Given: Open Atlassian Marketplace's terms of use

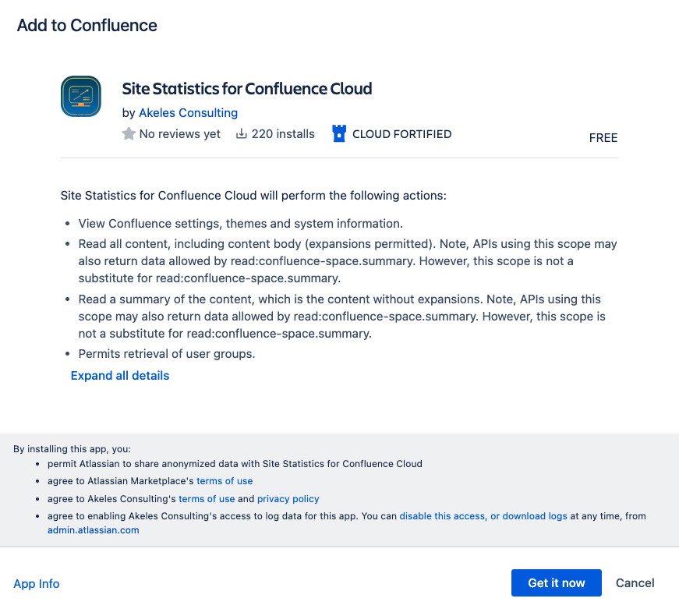Looking at the screenshot, I should click(x=225, y=481).
